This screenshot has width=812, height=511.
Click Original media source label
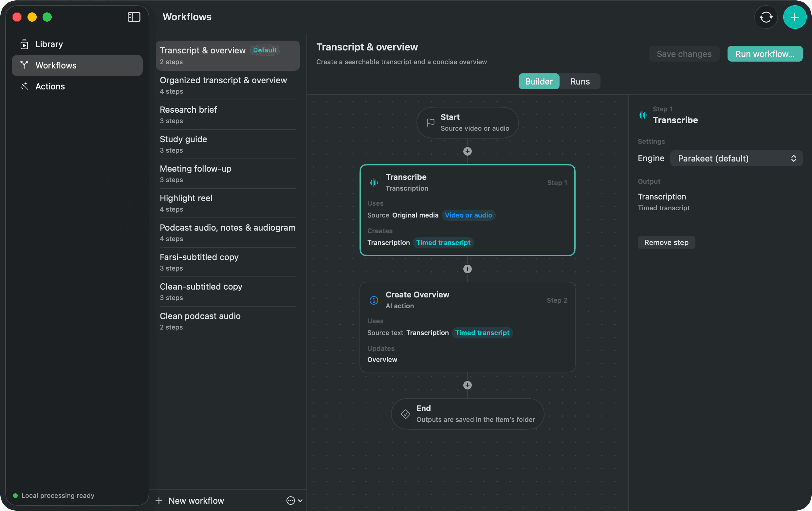click(415, 215)
